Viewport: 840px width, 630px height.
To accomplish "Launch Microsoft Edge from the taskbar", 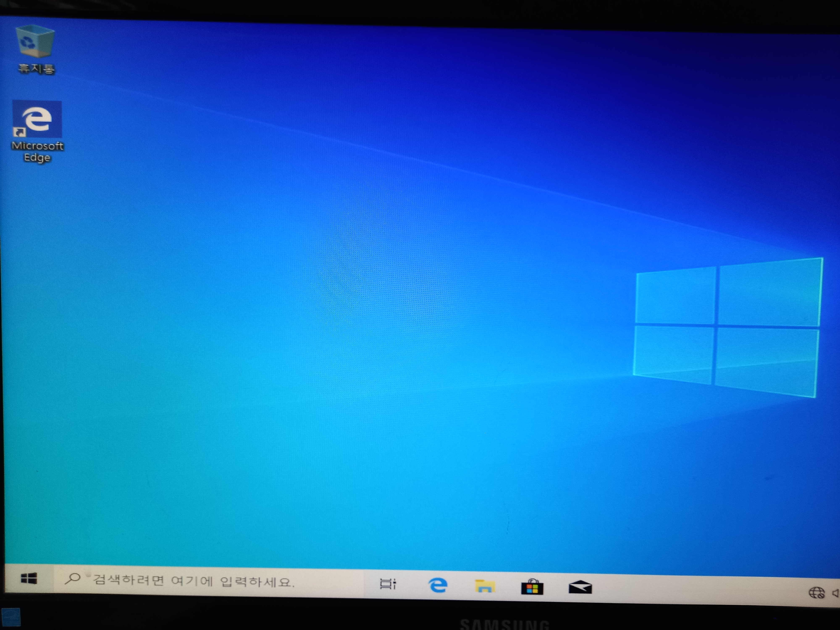I will tap(438, 585).
